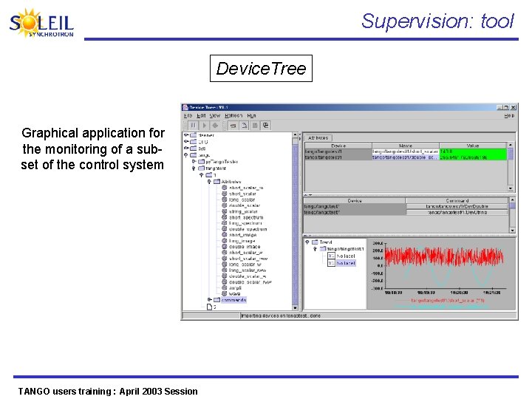Click the last toolbar icon at the right end
The height and width of the screenshot is (399, 532).
pos(266,126)
